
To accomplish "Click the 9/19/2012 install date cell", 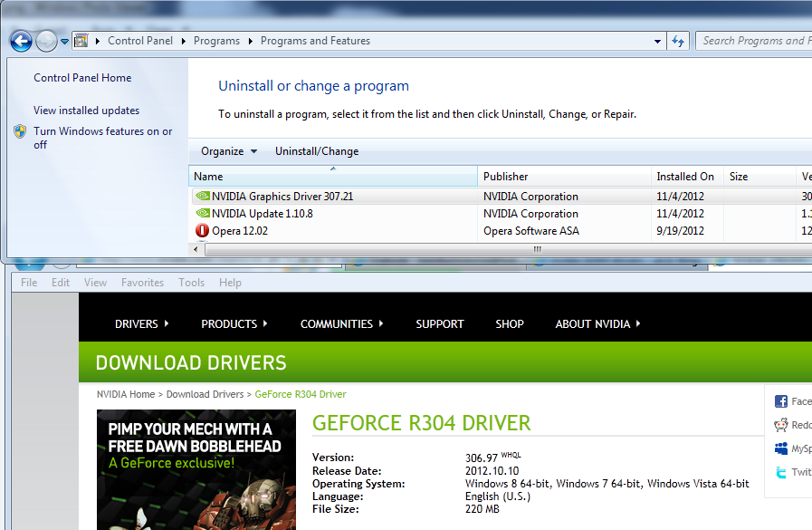I will (680, 230).
